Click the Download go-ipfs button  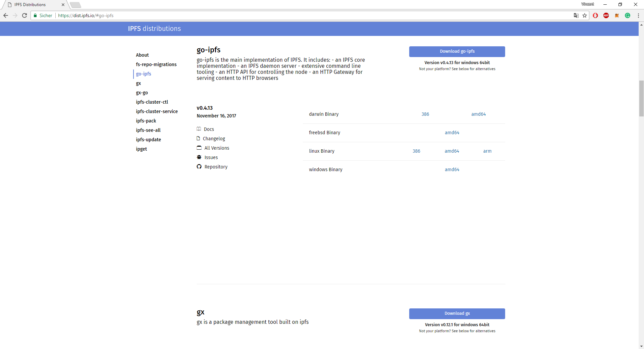(x=457, y=51)
